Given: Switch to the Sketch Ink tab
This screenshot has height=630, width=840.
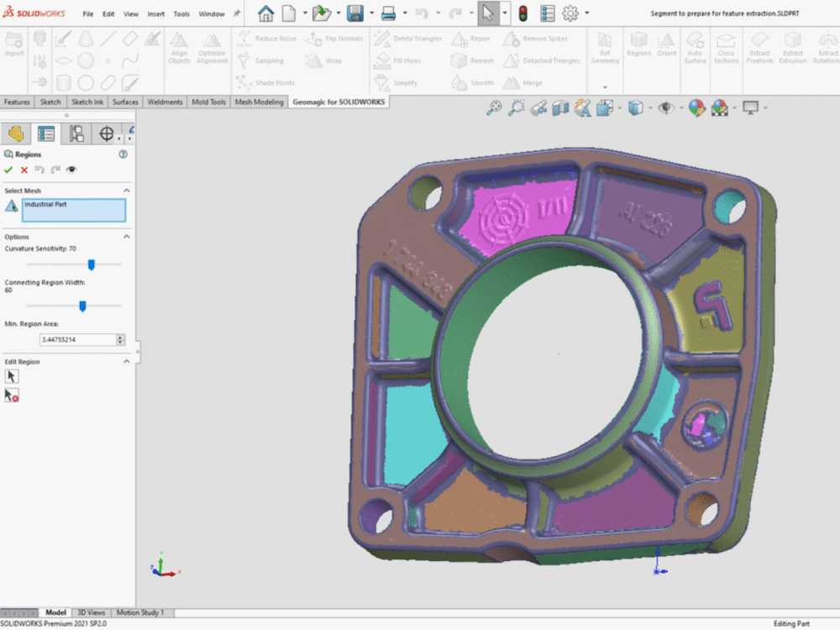Looking at the screenshot, I should (87, 102).
